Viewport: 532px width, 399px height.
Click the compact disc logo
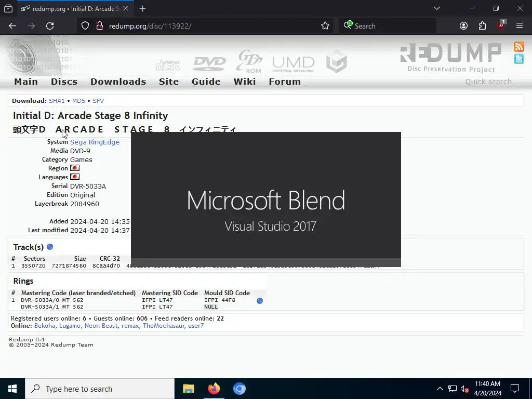[168, 65]
